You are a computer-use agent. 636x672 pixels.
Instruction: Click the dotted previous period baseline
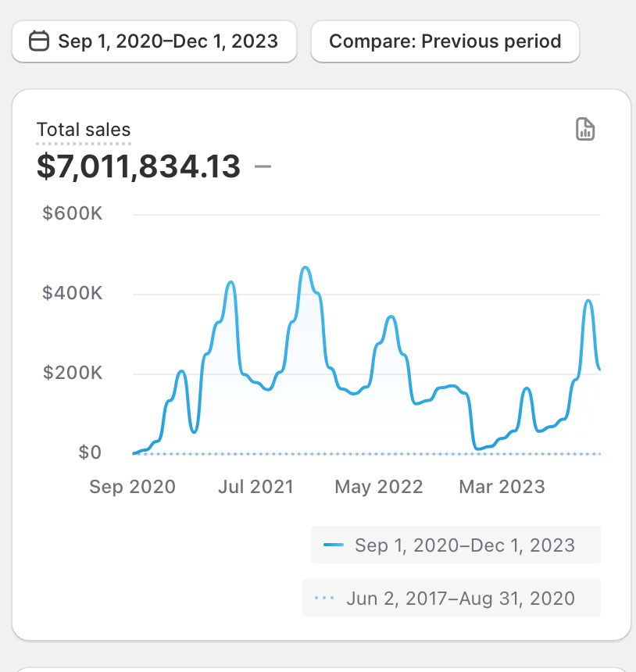point(367,453)
